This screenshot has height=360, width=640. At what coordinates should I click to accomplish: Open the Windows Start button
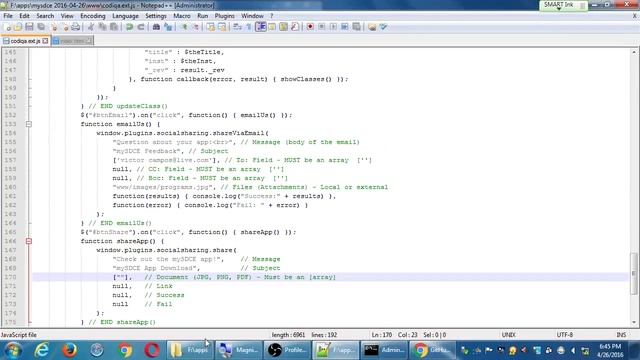[x=13, y=350]
